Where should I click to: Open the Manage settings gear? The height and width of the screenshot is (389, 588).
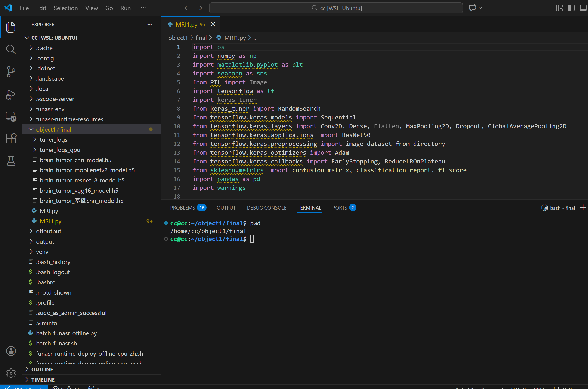point(11,373)
